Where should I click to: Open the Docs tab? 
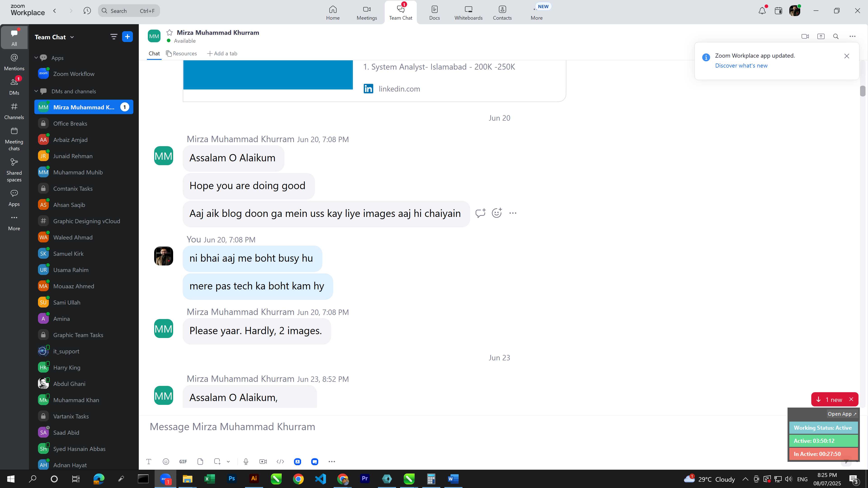click(434, 13)
